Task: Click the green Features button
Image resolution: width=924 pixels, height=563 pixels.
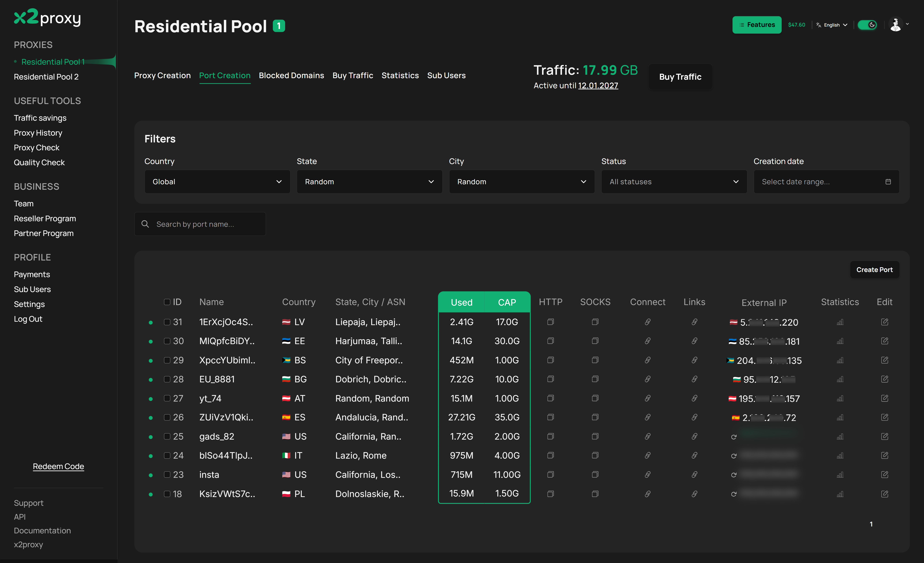Action: point(757,25)
